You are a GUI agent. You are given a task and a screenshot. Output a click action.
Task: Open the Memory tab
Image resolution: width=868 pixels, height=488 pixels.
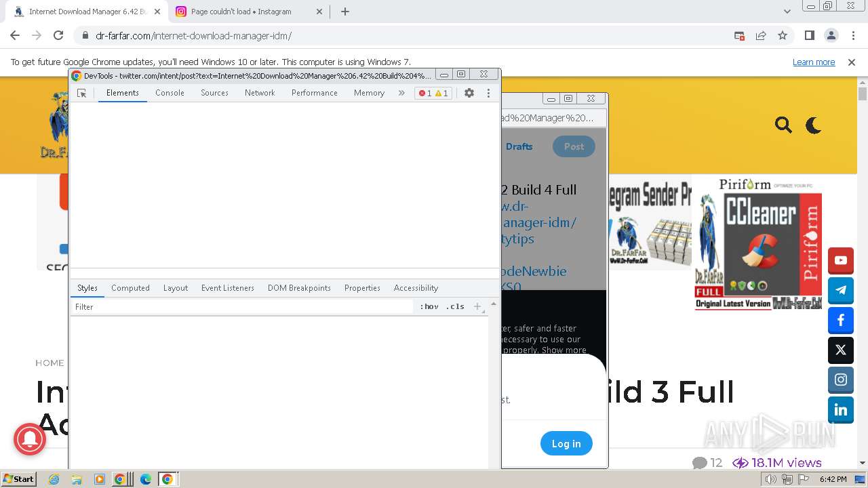369,93
